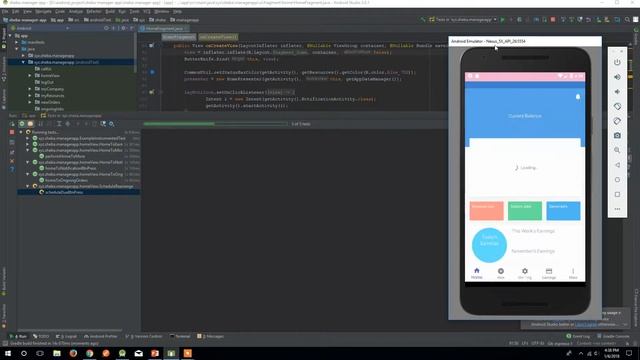Open the Project settings gear icon
The image size is (640, 360).
tap(123, 28)
